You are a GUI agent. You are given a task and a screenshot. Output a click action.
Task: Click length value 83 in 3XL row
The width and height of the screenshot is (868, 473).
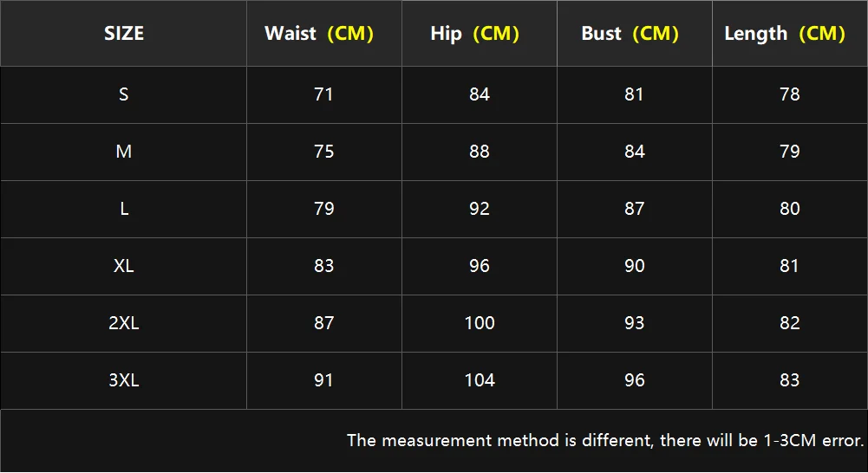pos(790,380)
